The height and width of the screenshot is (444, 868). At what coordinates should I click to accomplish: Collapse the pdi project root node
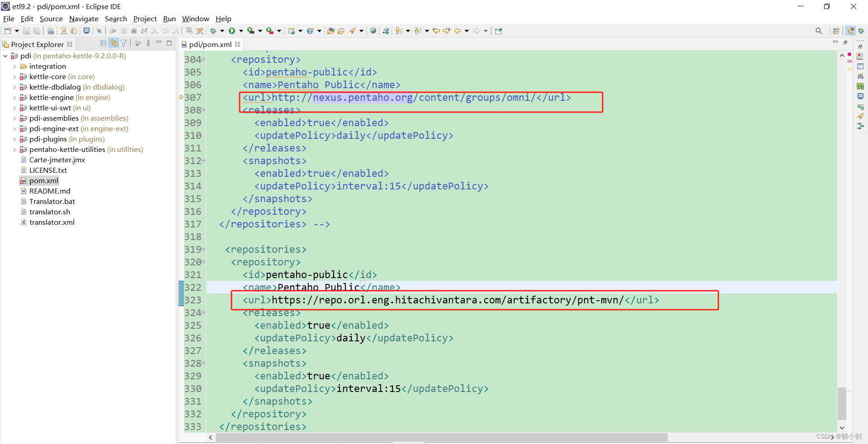tap(5, 56)
